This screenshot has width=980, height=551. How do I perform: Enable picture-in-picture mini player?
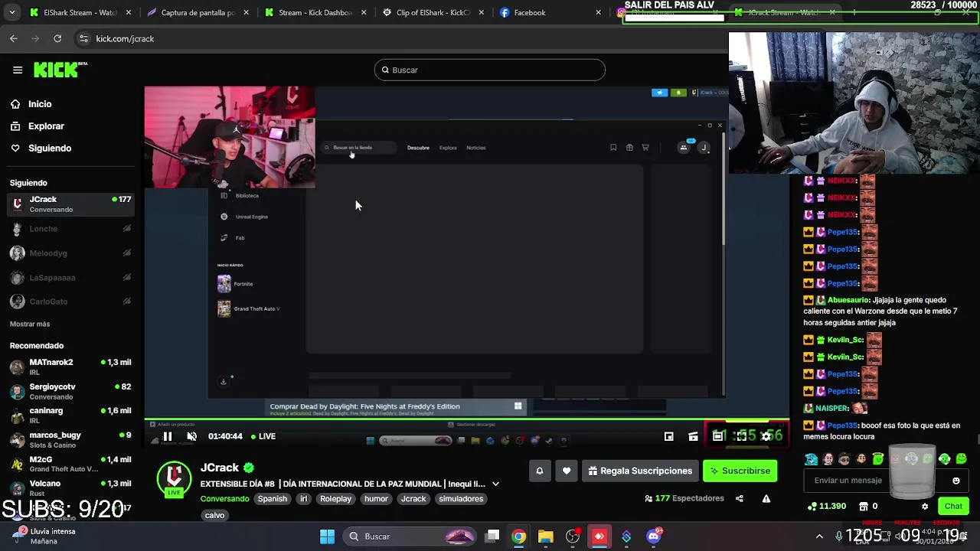tap(668, 436)
